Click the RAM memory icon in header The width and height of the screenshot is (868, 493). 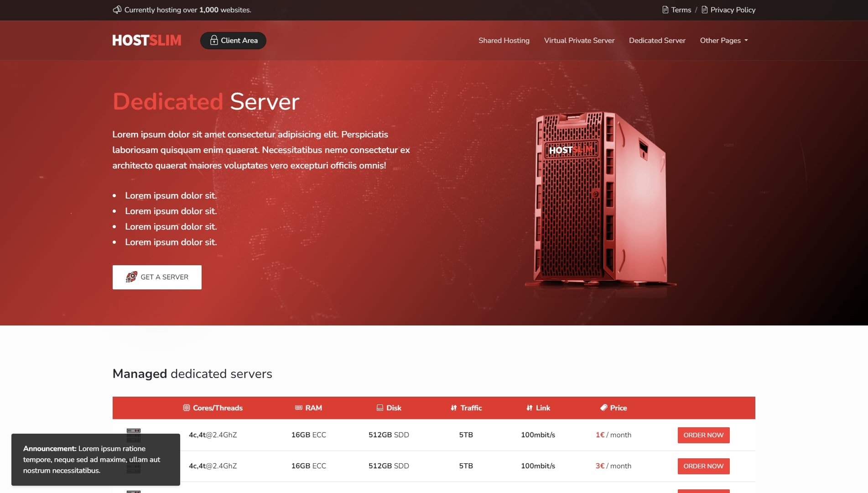coord(299,408)
